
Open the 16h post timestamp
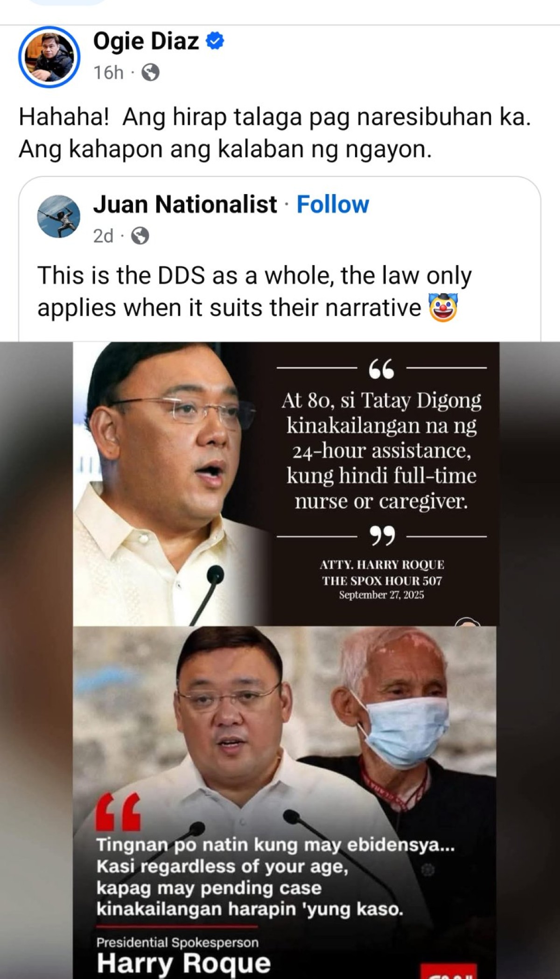(108, 73)
